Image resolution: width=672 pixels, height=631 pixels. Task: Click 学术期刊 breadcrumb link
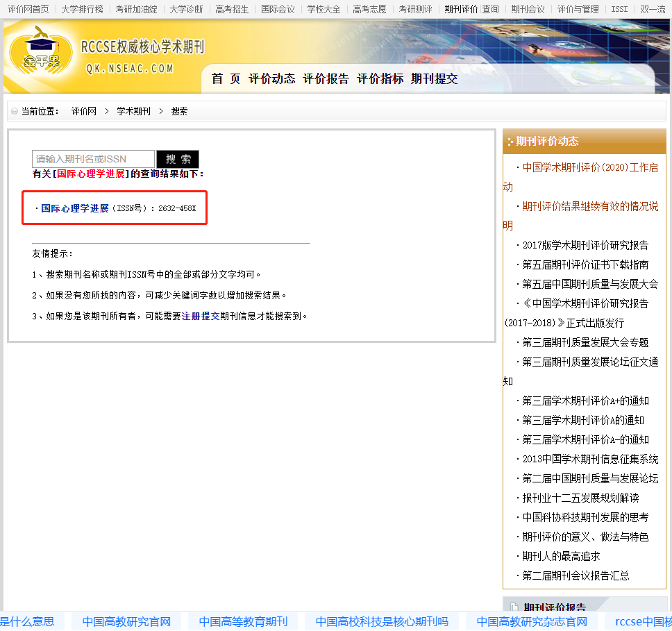coord(133,111)
